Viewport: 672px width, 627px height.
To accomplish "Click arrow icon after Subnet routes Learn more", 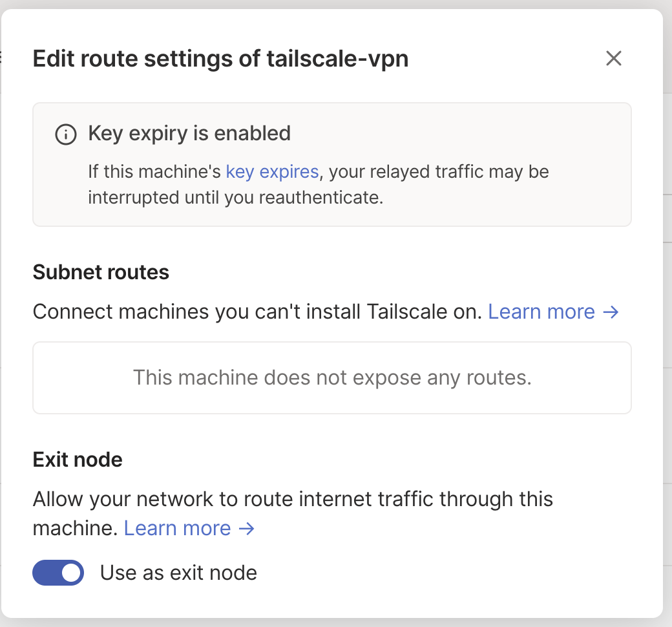I will tap(611, 312).
